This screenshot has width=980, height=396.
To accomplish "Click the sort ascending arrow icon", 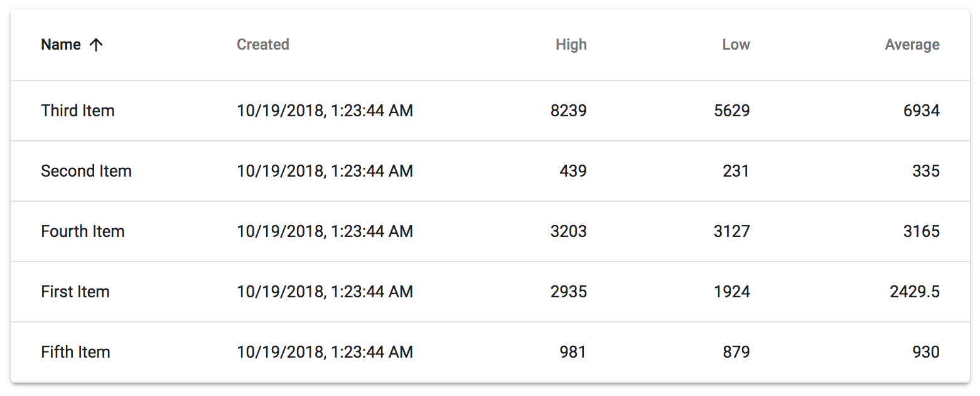I will tap(96, 45).
